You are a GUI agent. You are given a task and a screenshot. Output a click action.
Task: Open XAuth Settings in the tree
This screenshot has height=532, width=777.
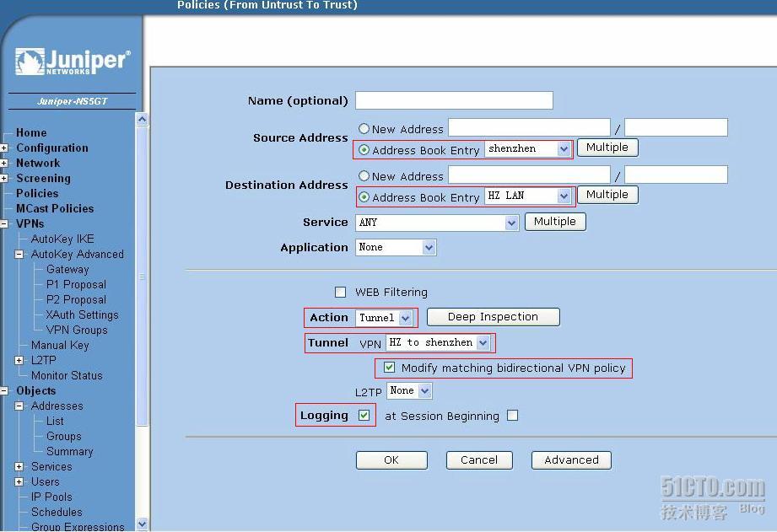click(83, 315)
